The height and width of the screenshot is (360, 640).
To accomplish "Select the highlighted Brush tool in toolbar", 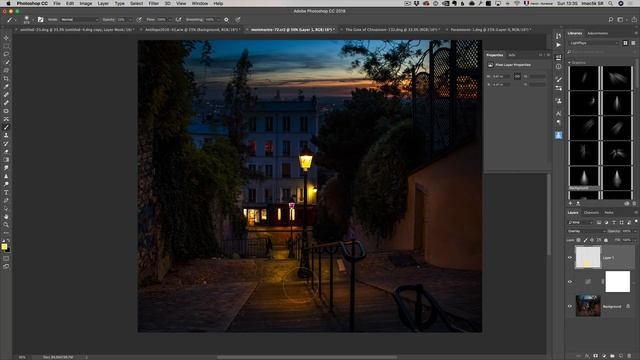I will 6,127.
